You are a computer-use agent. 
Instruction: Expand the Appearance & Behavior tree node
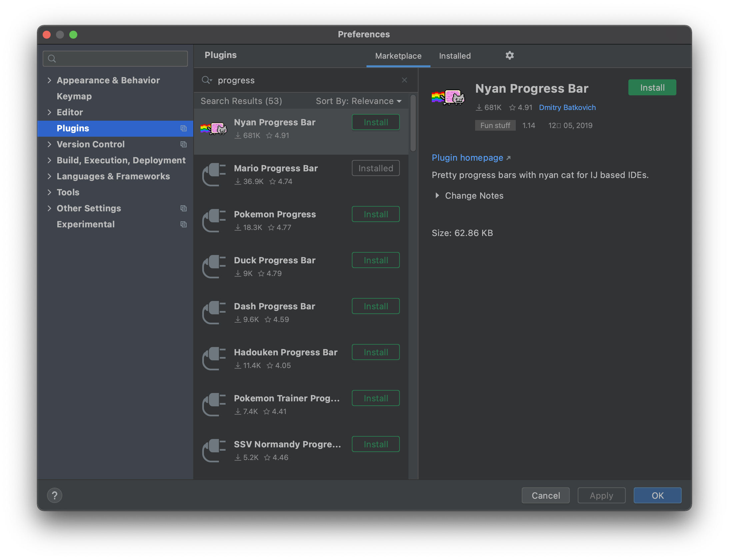coord(49,80)
